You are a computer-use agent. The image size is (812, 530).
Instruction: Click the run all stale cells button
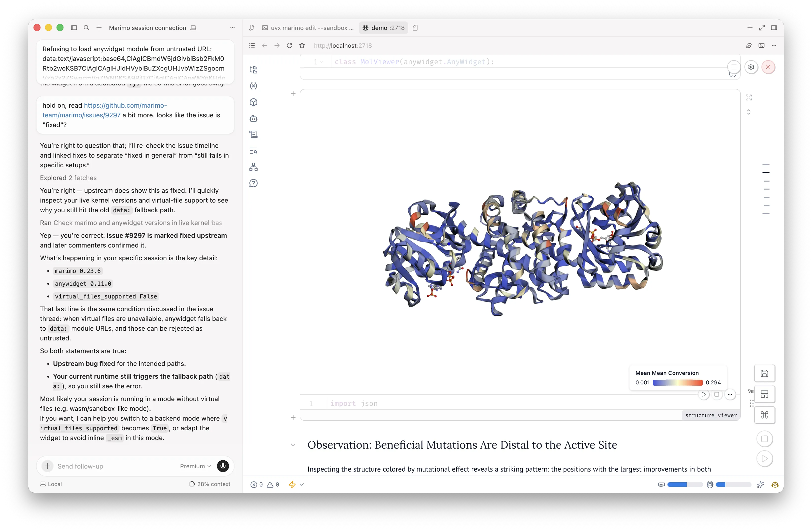pyautogui.click(x=764, y=459)
